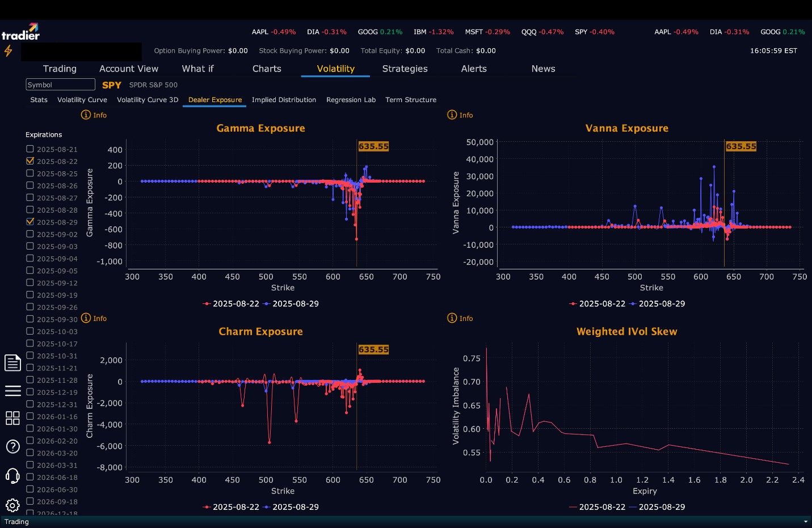Toggle 2025-08-29 series in Gamma Exposure legend
Screen dimensions: 812x528
point(291,303)
